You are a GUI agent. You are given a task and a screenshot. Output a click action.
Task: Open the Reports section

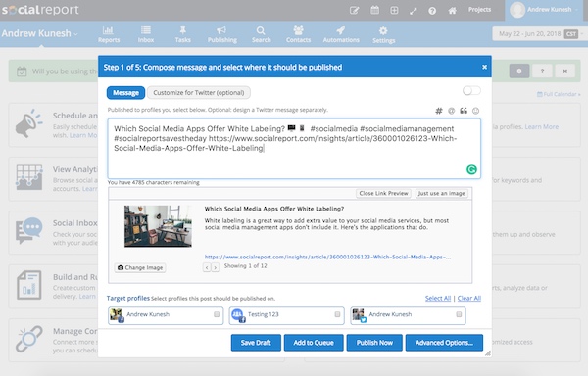pyautogui.click(x=109, y=34)
